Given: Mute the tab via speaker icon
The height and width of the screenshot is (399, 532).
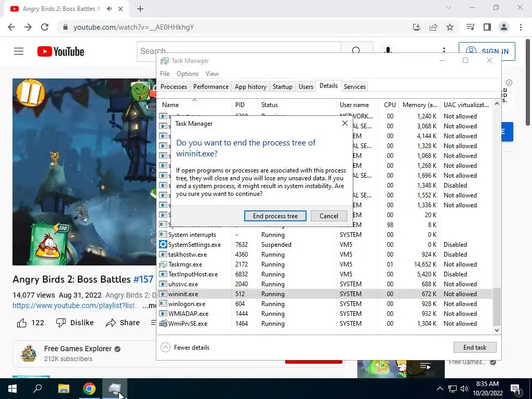Looking at the screenshot, I should pos(109,9).
